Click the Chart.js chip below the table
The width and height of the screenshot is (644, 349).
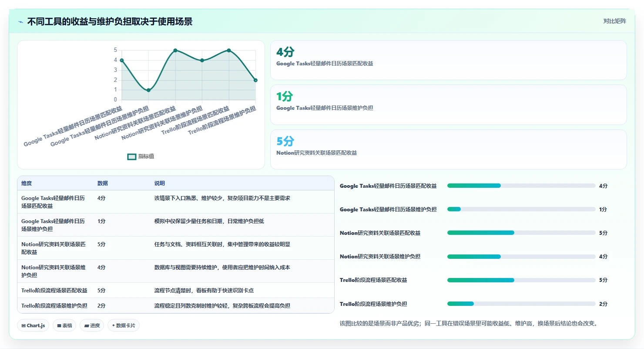click(x=33, y=325)
